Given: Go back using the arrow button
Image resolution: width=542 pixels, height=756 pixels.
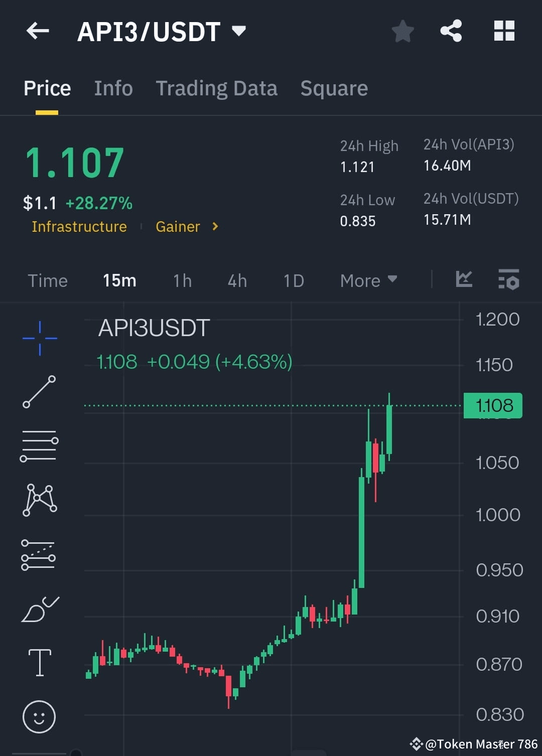Looking at the screenshot, I should point(38,30).
